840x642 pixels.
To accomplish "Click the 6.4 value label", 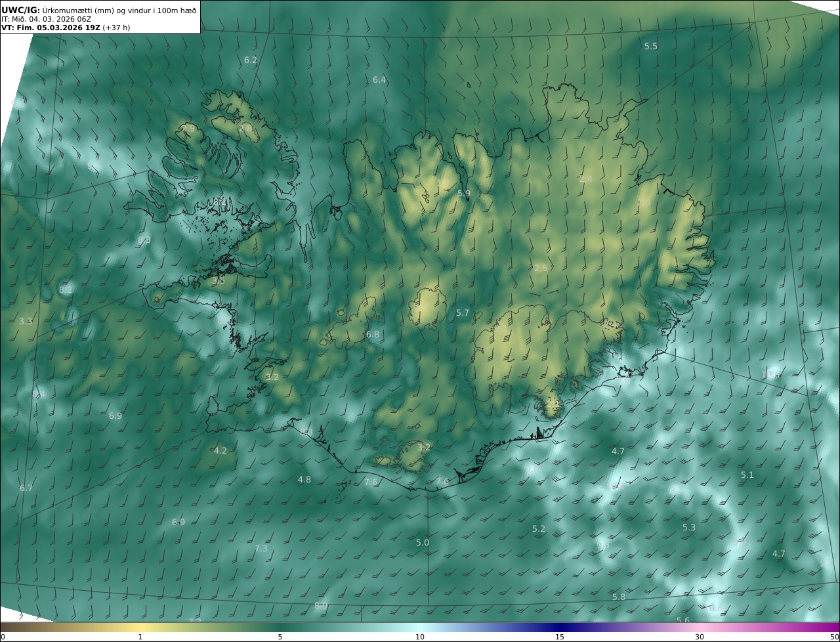I will point(379,79).
